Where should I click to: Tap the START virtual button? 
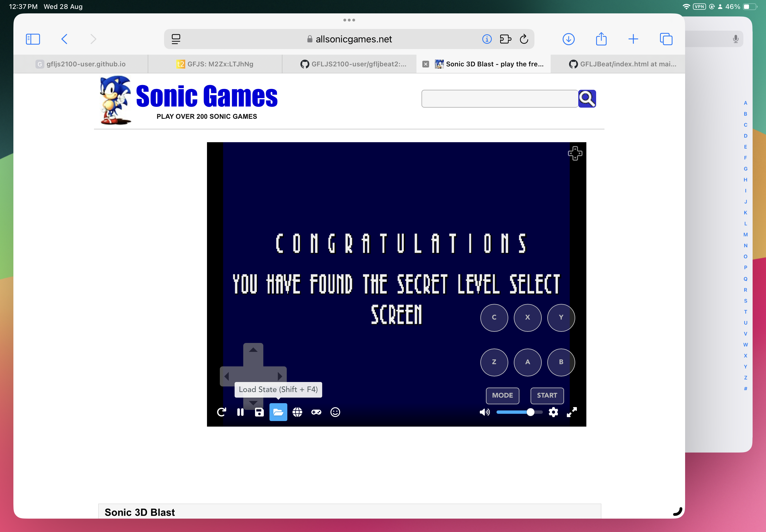[547, 395]
